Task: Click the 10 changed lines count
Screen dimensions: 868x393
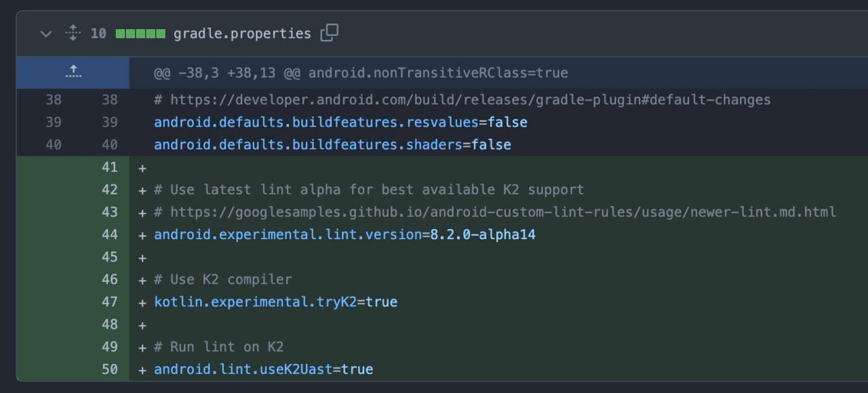Action: [98, 33]
